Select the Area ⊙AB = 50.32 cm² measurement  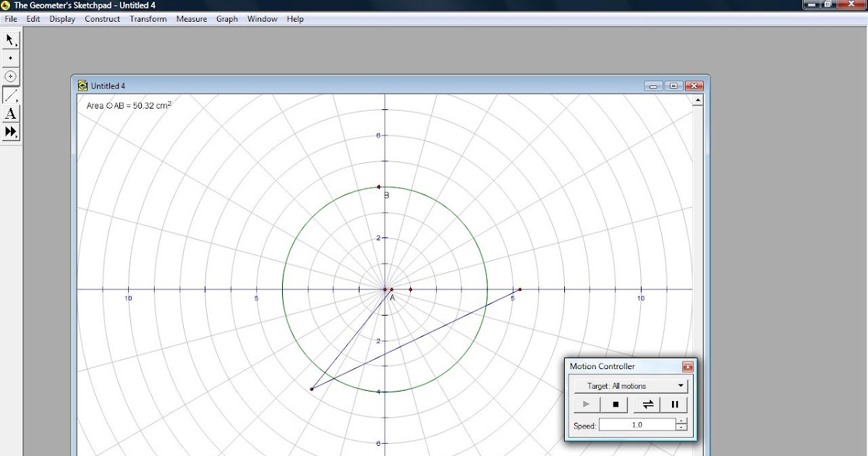[x=129, y=105]
